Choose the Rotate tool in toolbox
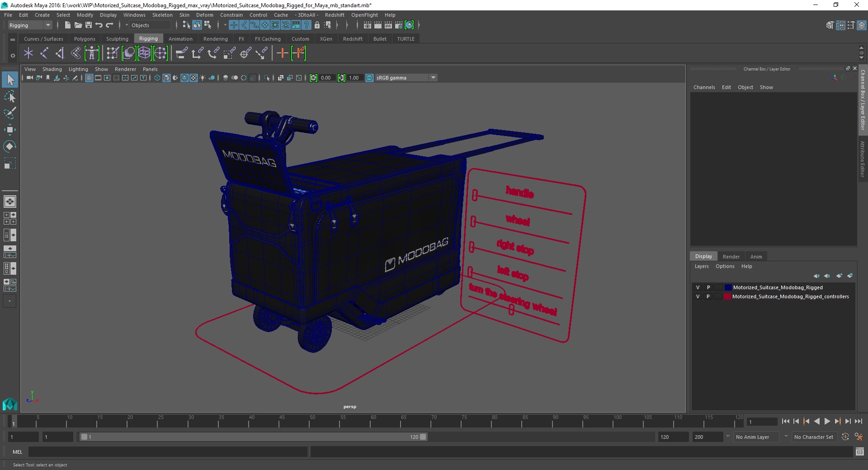Image resolution: width=868 pixels, height=470 pixels. click(10, 146)
